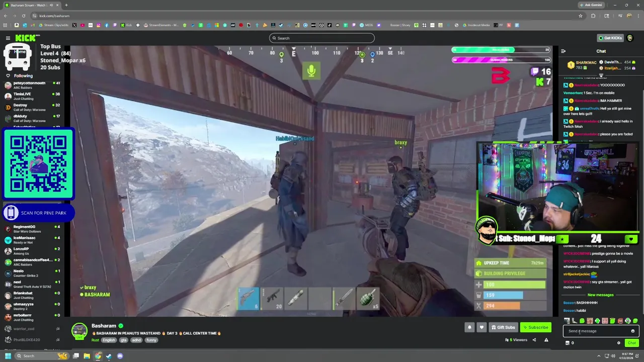The height and width of the screenshot is (362, 644).
Task: Open chat settings gear icon
Action: click(619, 343)
